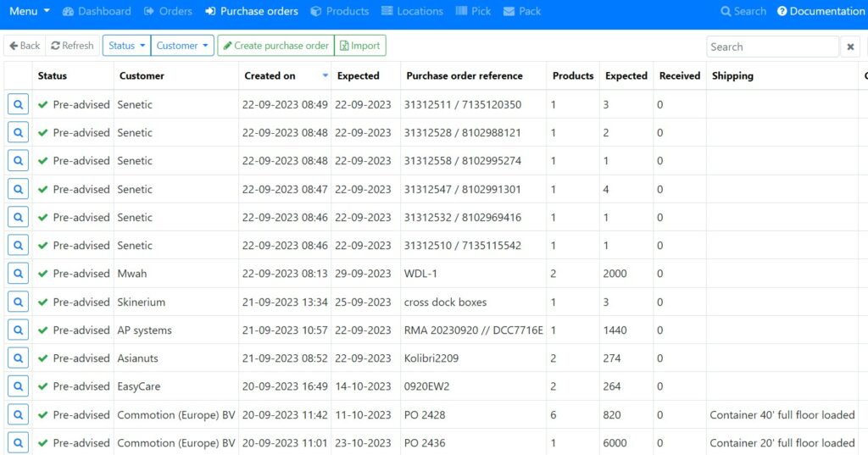Open the Locations page

click(413, 11)
